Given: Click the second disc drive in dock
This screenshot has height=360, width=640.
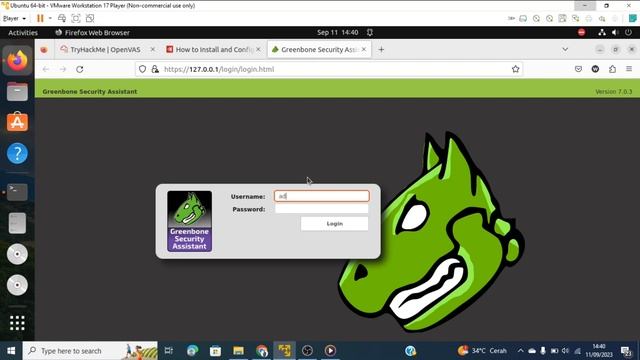Looking at the screenshot, I should (17, 285).
